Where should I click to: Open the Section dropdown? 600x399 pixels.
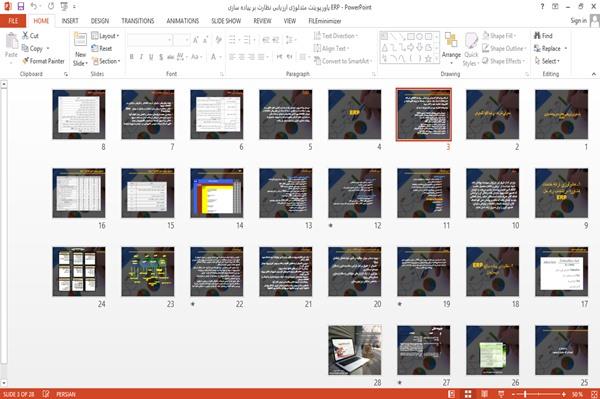(106, 61)
